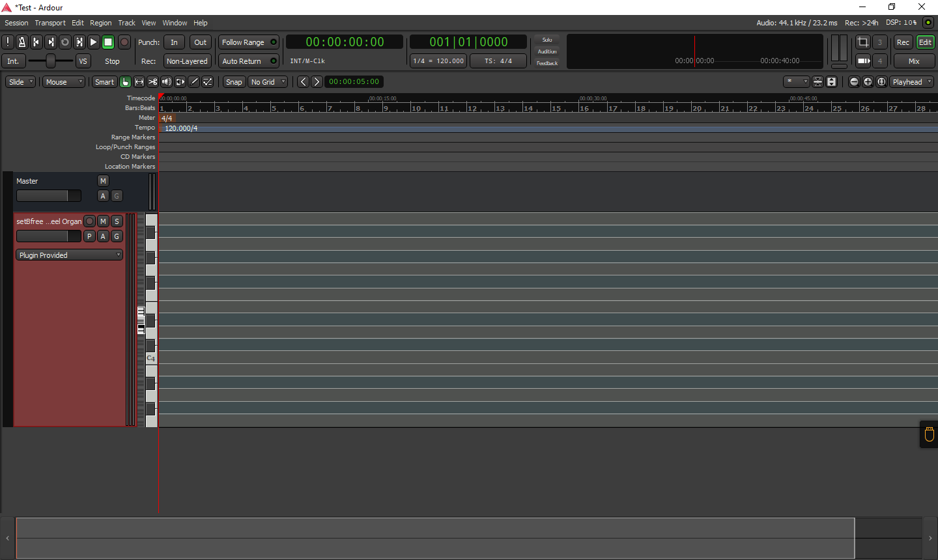Open the Non-Layered record mode dropdown

tap(187, 61)
